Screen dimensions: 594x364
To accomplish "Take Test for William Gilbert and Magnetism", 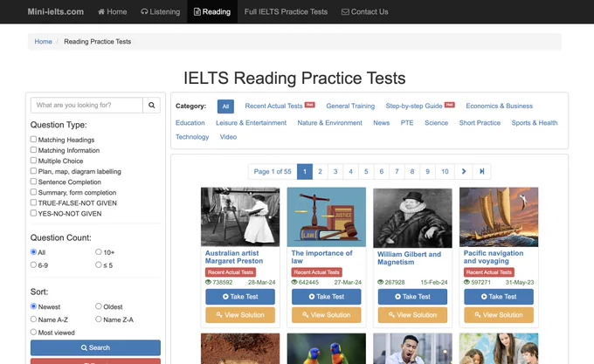I will click(412, 297).
